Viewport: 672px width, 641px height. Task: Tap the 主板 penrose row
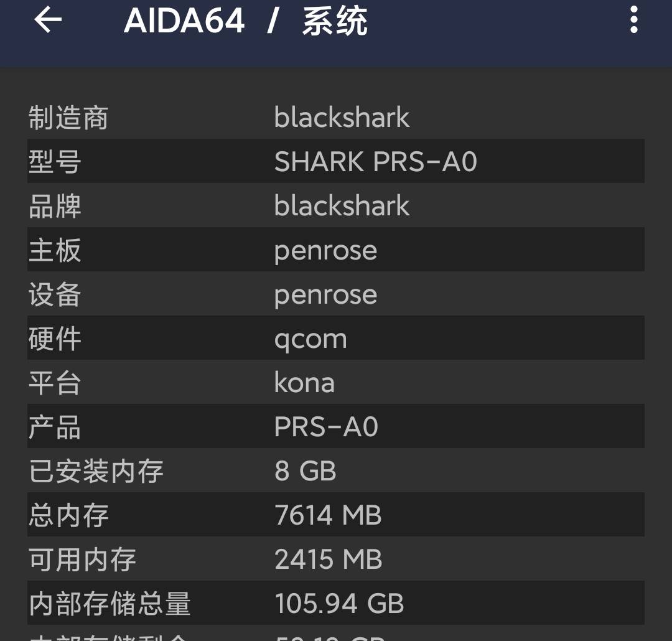(336, 249)
